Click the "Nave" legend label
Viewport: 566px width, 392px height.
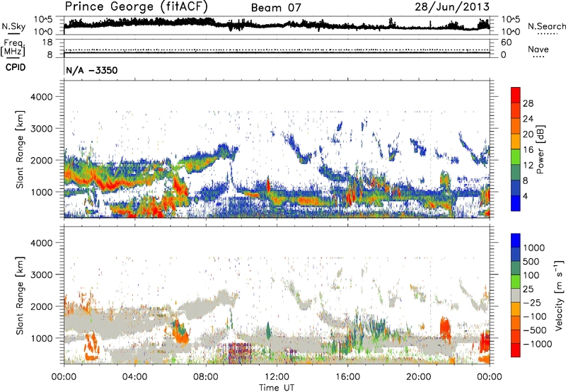click(x=538, y=50)
